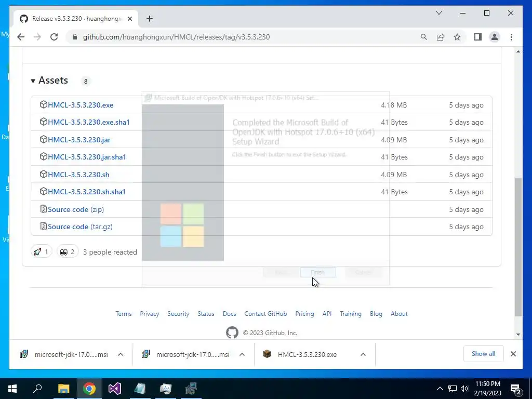This screenshot has width=532, height=399.
Task: Select the Release v3.5.3.230 tab
Action: click(x=76, y=19)
